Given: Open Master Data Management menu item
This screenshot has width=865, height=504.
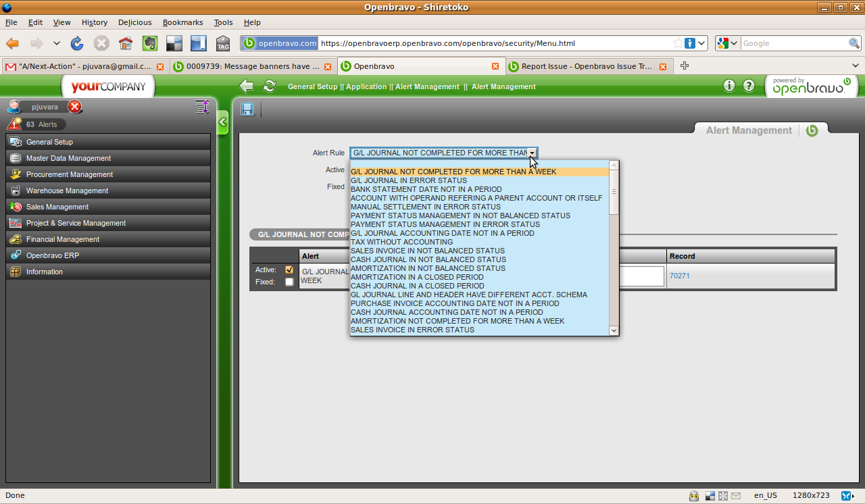Looking at the screenshot, I should point(108,158).
